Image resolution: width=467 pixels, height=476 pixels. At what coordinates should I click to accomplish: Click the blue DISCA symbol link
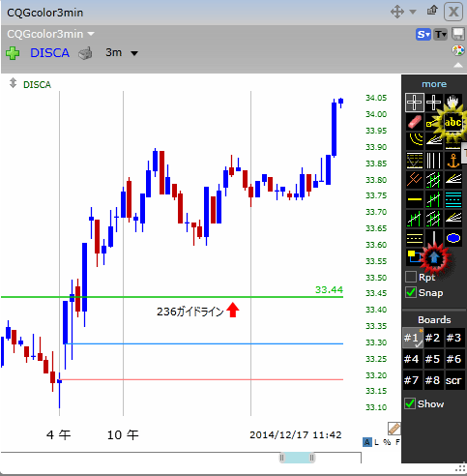coord(50,53)
